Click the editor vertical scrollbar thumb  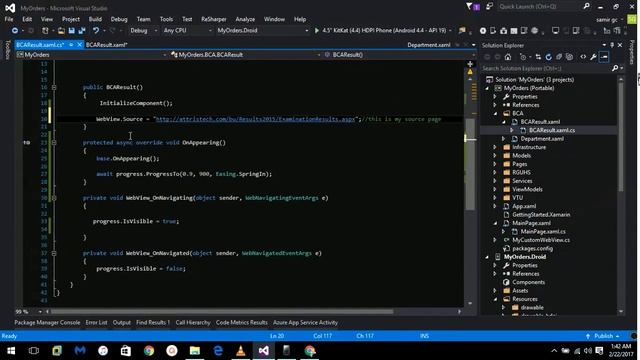[470, 163]
